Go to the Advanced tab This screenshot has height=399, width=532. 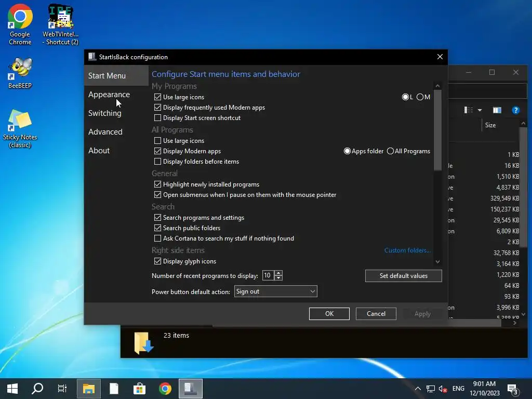coord(105,131)
